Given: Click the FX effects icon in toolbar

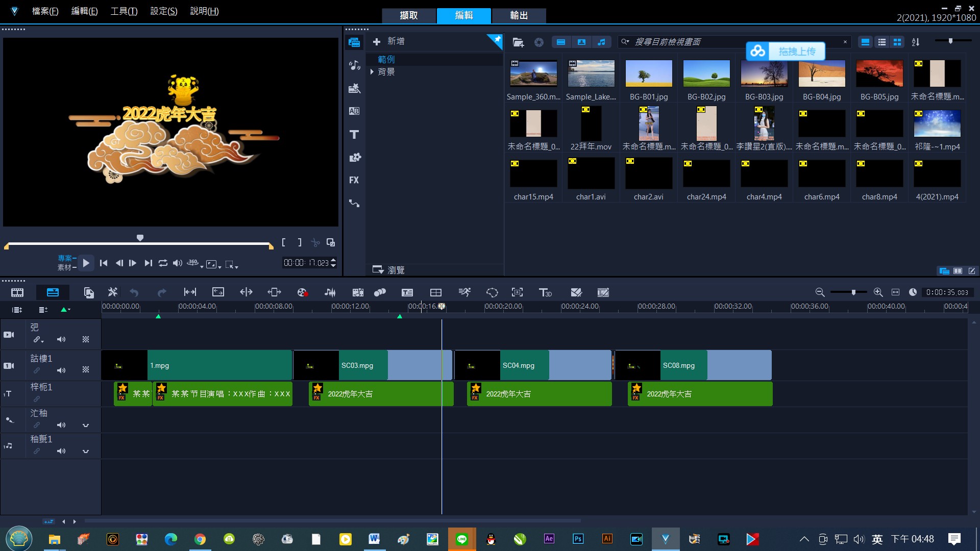Looking at the screenshot, I should pos(355,180).
